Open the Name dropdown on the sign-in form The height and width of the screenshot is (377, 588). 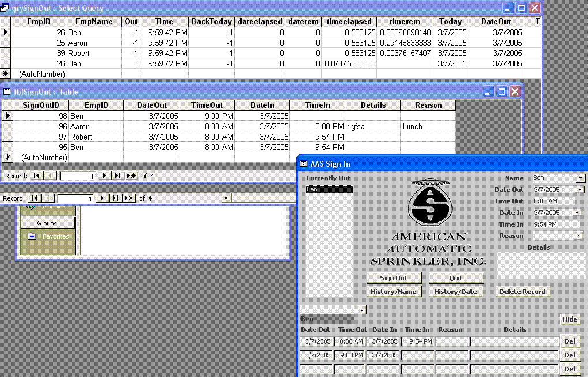click(x=581, y=178)
